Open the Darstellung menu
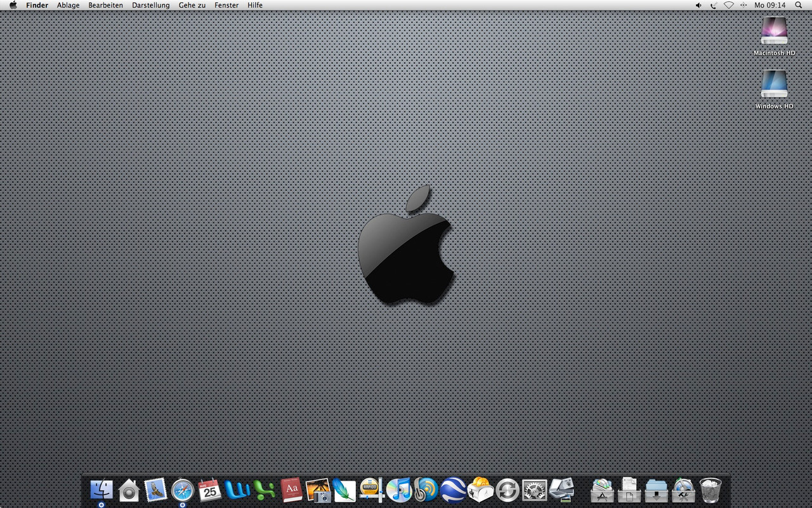Screen dimensions: 812x508 coord(151,5)
